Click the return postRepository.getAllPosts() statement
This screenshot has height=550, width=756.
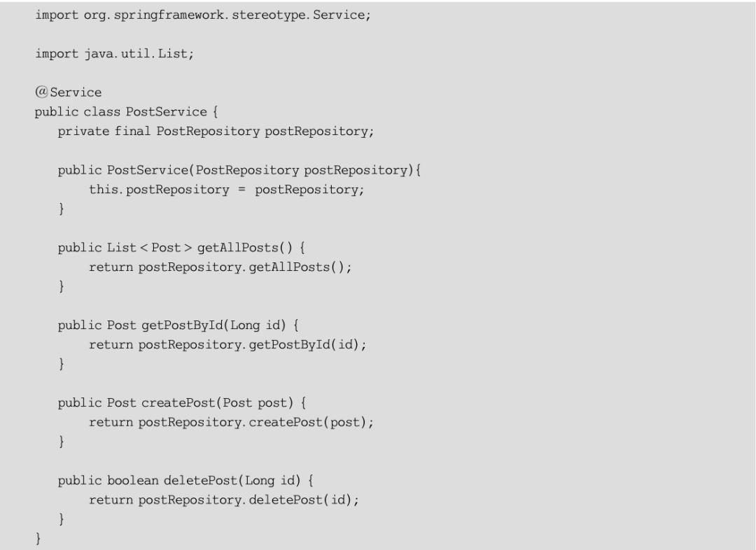tap(220, 268)
